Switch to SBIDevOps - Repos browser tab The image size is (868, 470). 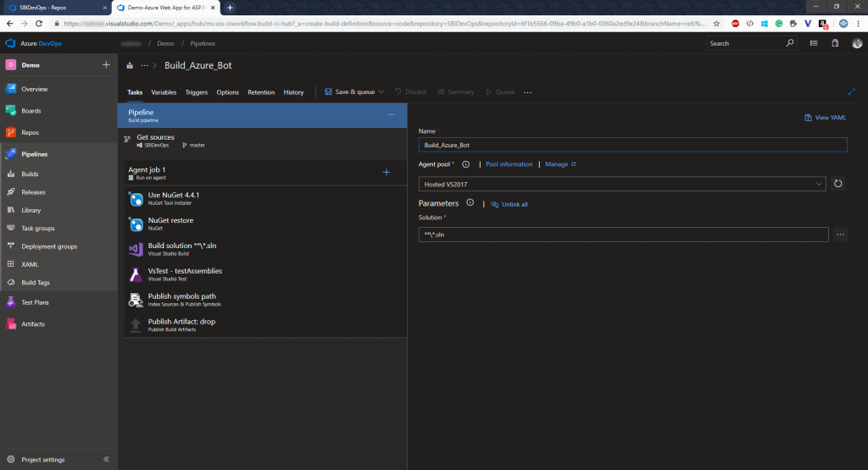pyautogui.click(x=55, y=8)
